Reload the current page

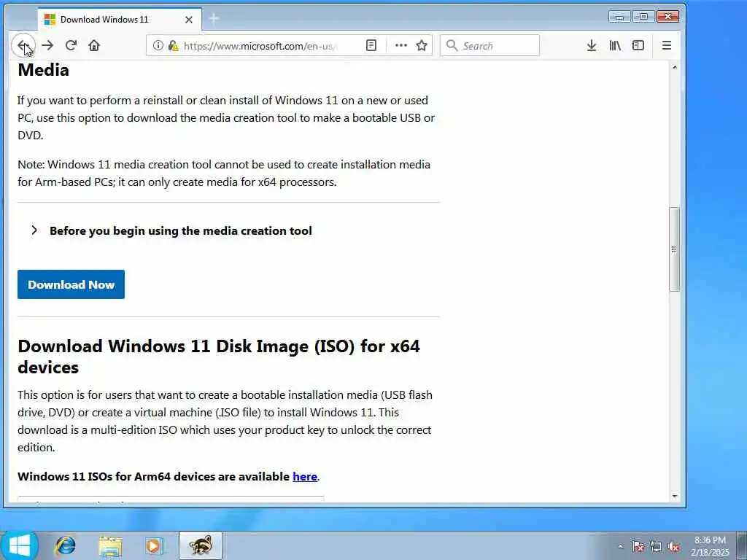[71, 45]
